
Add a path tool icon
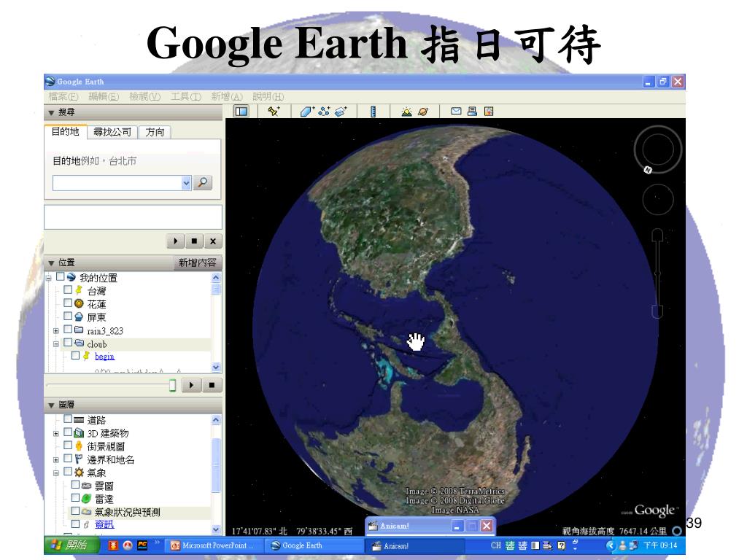point(325,112)
